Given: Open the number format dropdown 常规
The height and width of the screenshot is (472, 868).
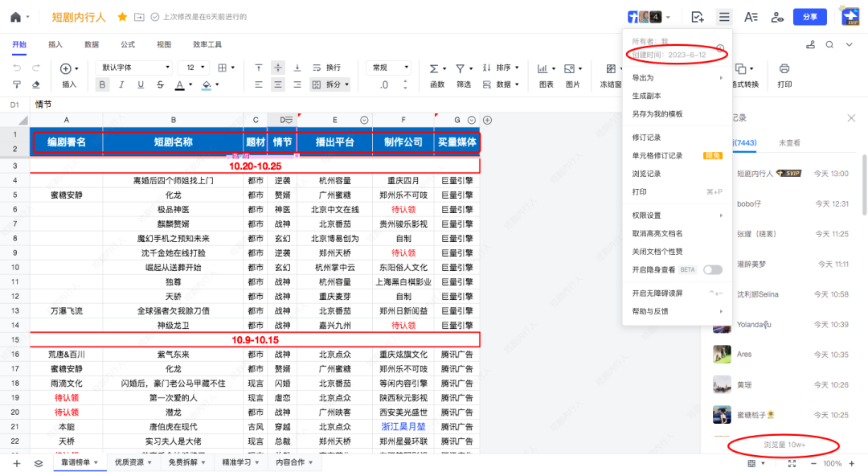Looking at the screenshot, I should [x=389, y=68].
